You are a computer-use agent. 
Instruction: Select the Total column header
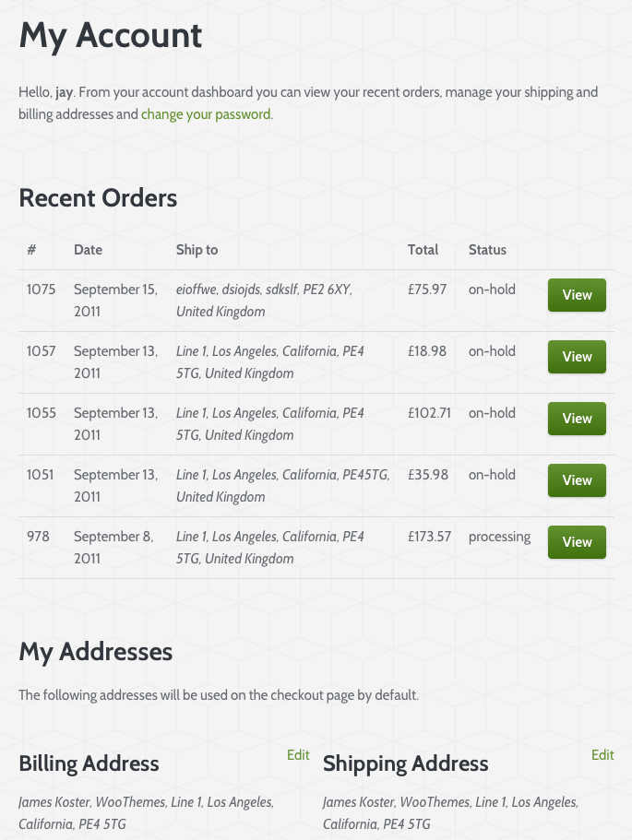click(423, 250)
